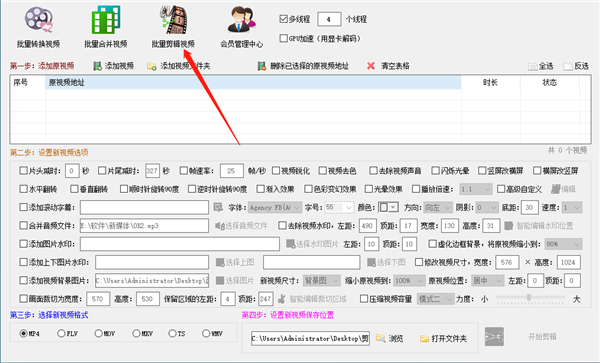Select the 批量合并视频 green grid icon
The image size is (600, 363).
[106, 20]
